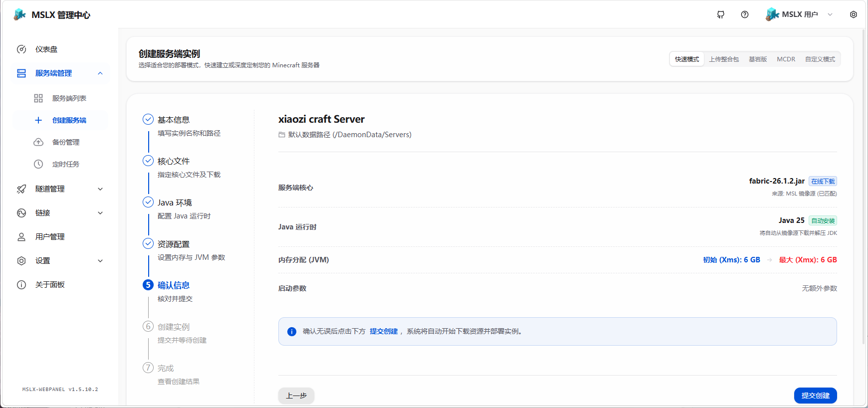Click the fabric-26.1.2.jar file name
The height and width of the screenshot is (408, 868).
[777, 181]
